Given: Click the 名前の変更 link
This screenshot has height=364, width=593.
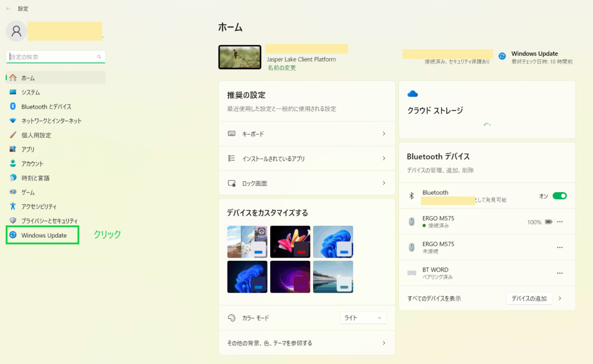Looking at the screenshot, I should (x=282, y=68).
